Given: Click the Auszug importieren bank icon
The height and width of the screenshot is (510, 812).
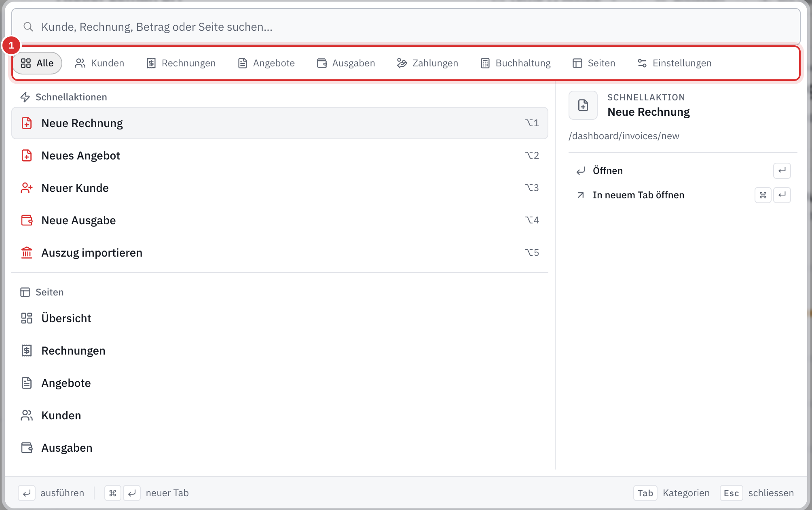Looking at the screenshot, I should pyautogui.click(x=27, y=253).
